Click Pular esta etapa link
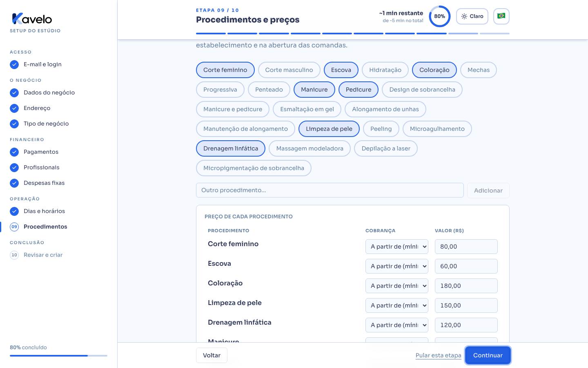This screenshot has height=368, width=588. (438, 355)
